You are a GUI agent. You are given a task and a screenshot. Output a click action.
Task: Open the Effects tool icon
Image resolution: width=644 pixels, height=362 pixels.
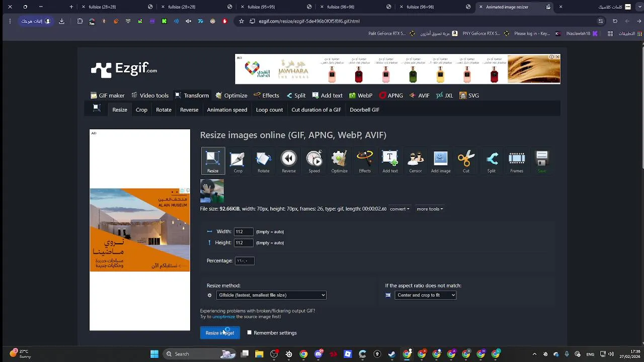[365, 161]
